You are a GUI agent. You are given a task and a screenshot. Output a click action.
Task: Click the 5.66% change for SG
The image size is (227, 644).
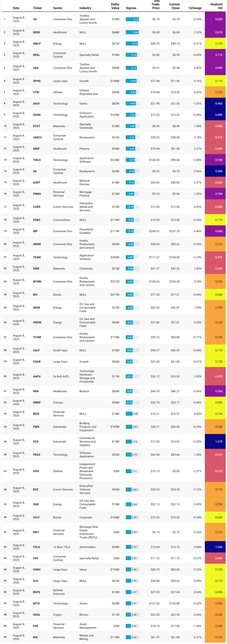coord(197,171)
